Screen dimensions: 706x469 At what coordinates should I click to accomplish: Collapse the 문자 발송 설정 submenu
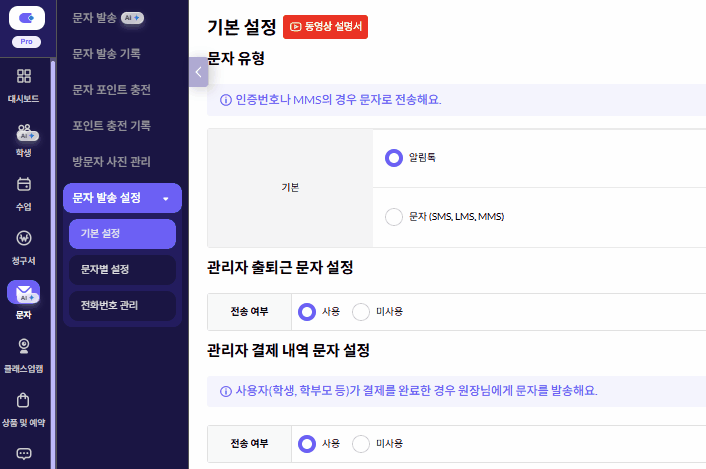(x=165, y=198)
